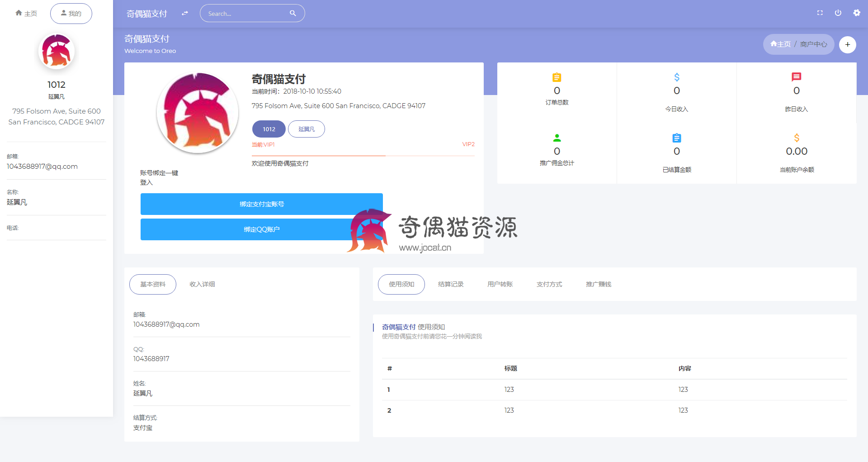The height and width of the screenshot is (462, 868).
Task: Click the 内容 column header
Action: tap(685, 368)
